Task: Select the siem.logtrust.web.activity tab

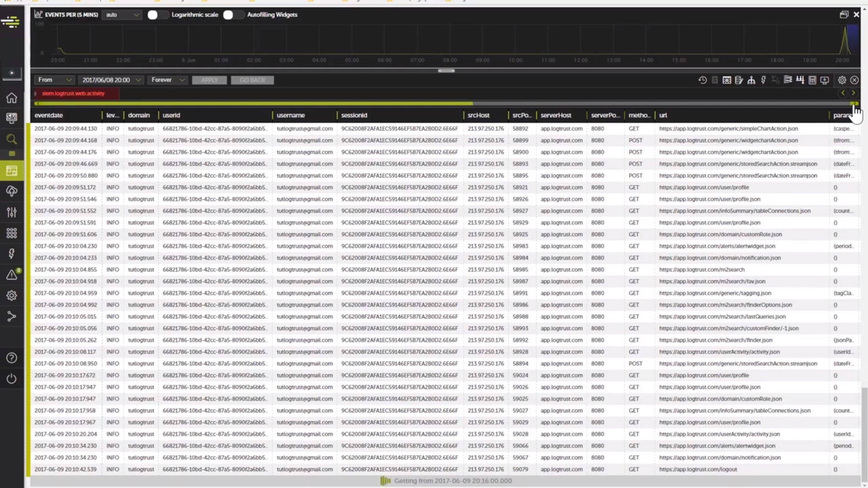Action: click(73, 94)
